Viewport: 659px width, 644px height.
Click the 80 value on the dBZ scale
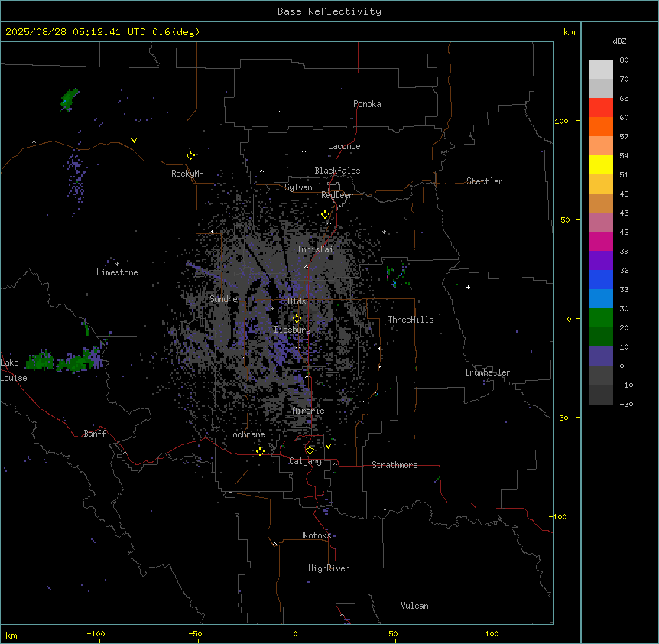tap(624, 60)
